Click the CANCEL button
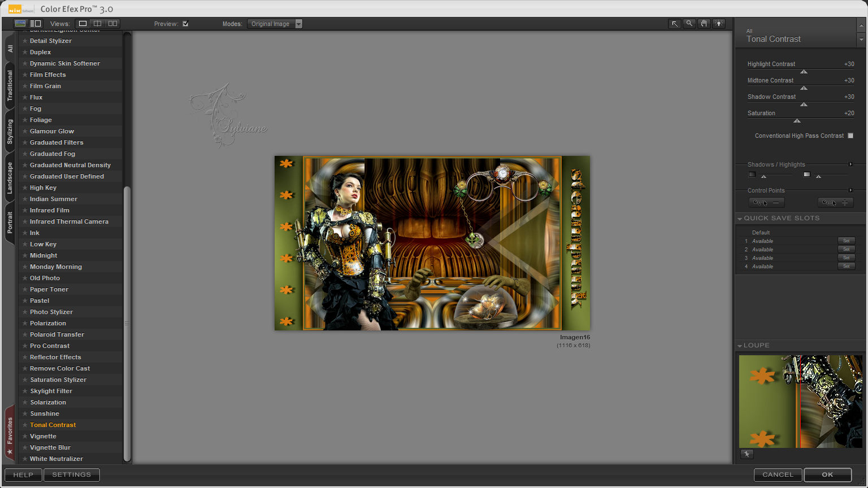This screenshot has width=868, height=488. click(778, 475)
